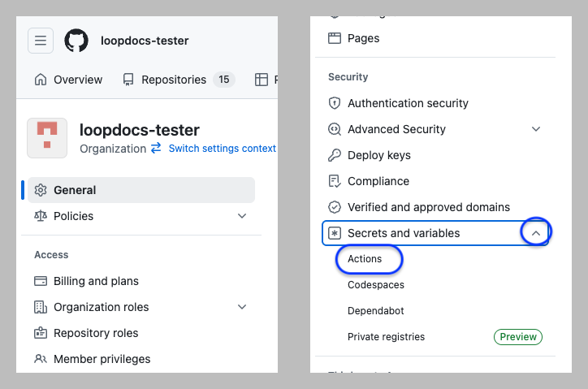Switch to the Repositories tab
The height and width of the screenshot is (389, 588).
(x=173, y=80)
